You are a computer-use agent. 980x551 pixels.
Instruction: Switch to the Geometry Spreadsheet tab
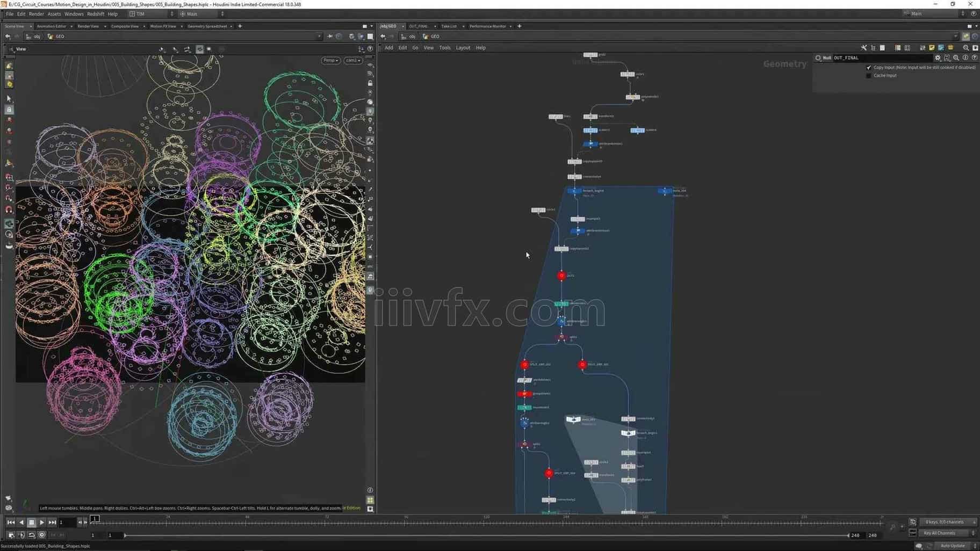tap(207, 26)
